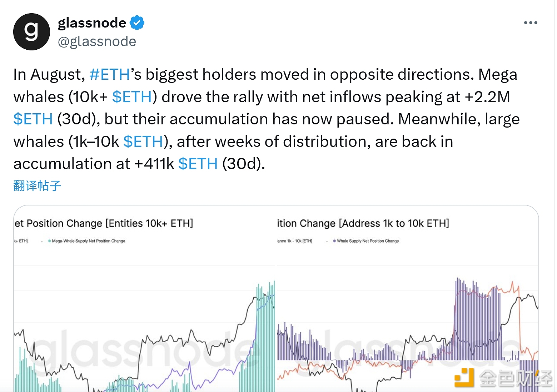Image resolution: width=557 pixels, height=392 pixels.
Task: Open the three-dot more options menu
Action: pyautogui.click(x=530, y=23)
